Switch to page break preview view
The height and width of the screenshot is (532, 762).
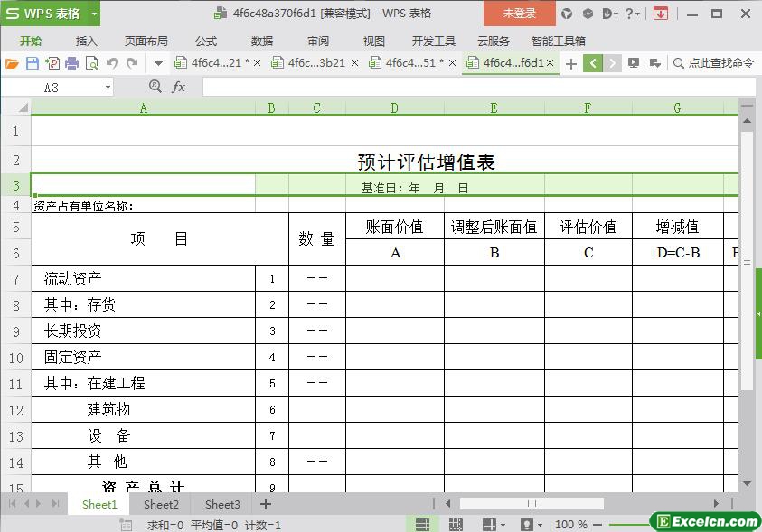[x=456, y=524]
